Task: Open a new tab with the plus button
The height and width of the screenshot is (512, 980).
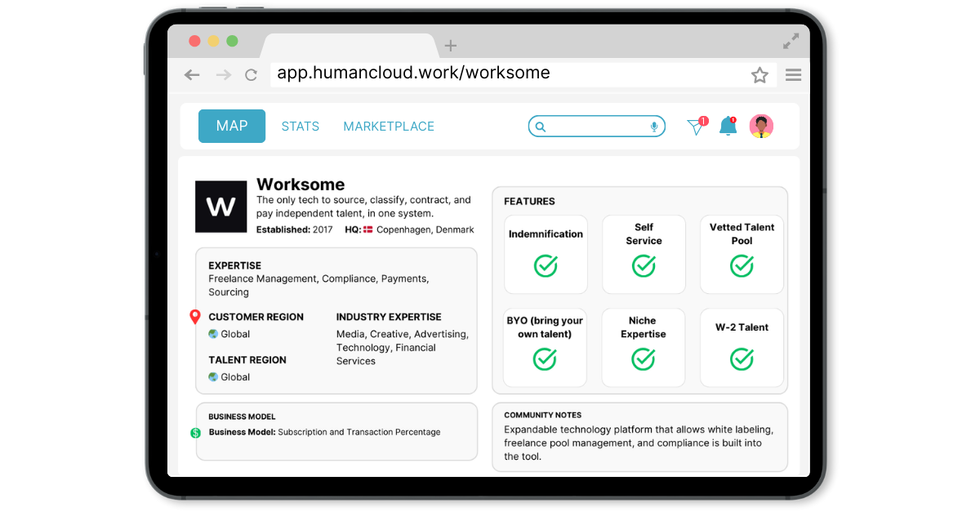Action: 451,46
